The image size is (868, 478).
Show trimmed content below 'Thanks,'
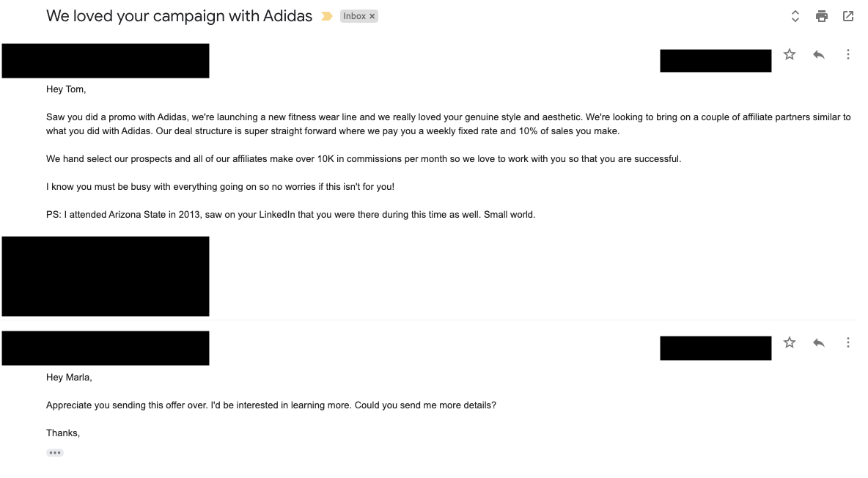pyautogui.click(x=55, y=452)
